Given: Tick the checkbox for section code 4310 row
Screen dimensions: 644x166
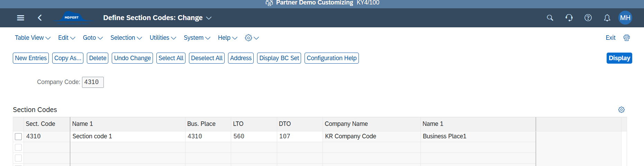Looking at the screenshot, I should pyautogui.click(x=18, y=137).
